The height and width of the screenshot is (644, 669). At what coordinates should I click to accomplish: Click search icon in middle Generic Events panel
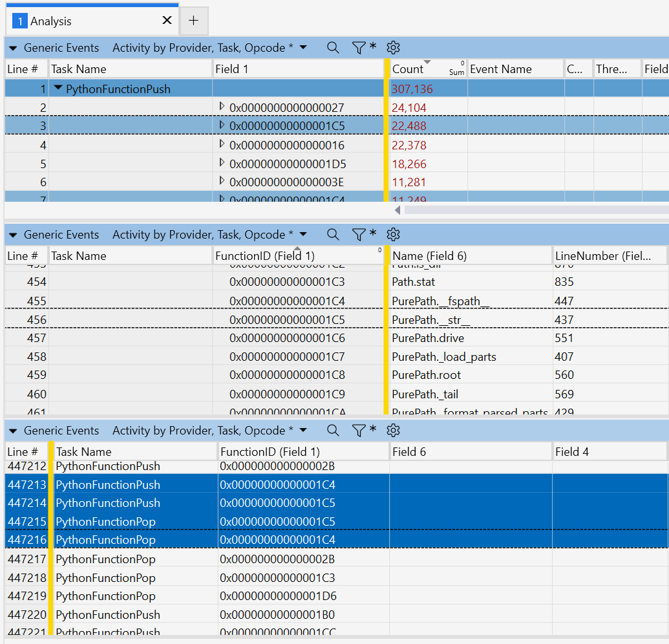coord(333,234)
